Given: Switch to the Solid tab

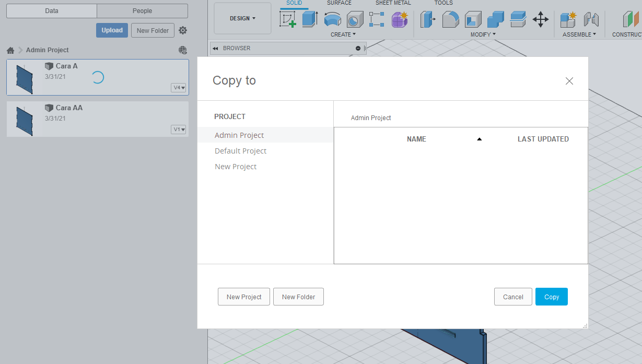Looking at the screenshot, I should coord(294,3).
